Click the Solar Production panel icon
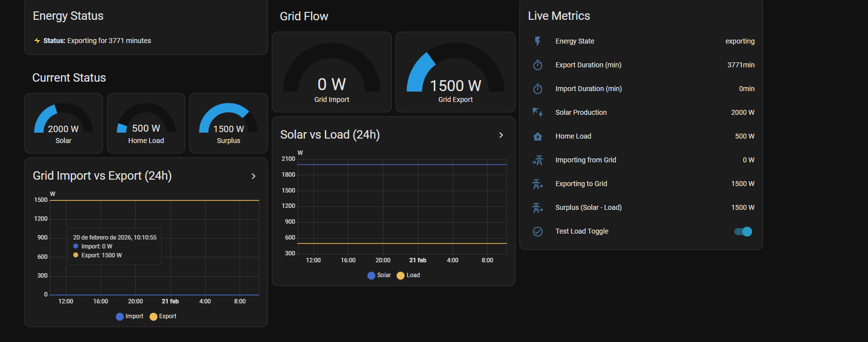 (538, 112)
